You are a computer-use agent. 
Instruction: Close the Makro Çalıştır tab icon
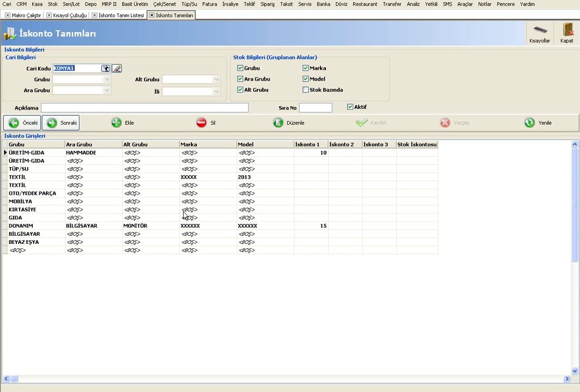(x=8, y=15)
